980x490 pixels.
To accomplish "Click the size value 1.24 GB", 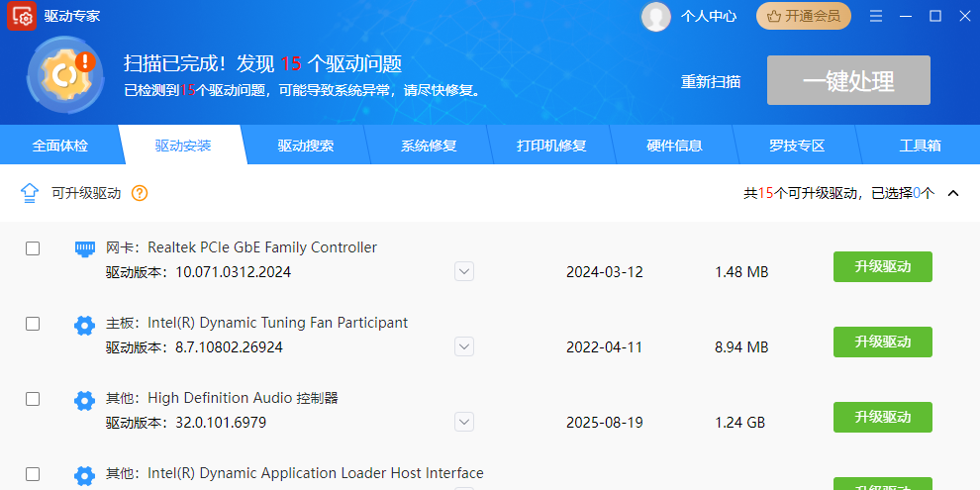I will 740,423.
